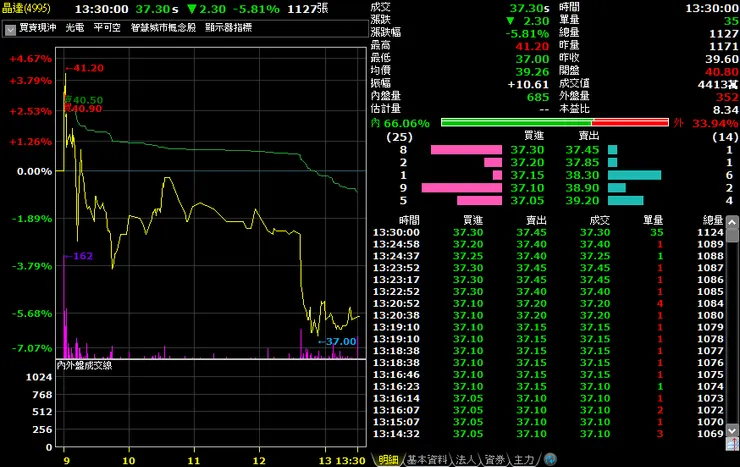The height and width of the screenshot is (467, 740).
Task: Open the 法人 tab
Action: pos(466,459)
